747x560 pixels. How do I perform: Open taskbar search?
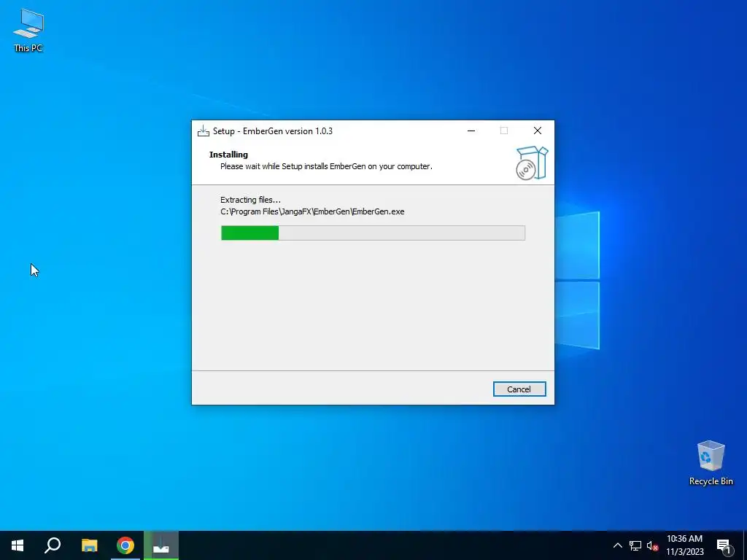tap(53, 545)
